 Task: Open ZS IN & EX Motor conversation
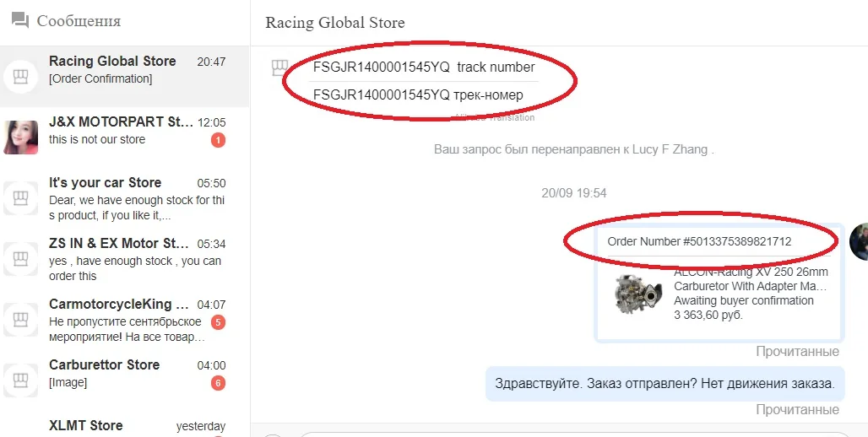(x=125, y=260)
